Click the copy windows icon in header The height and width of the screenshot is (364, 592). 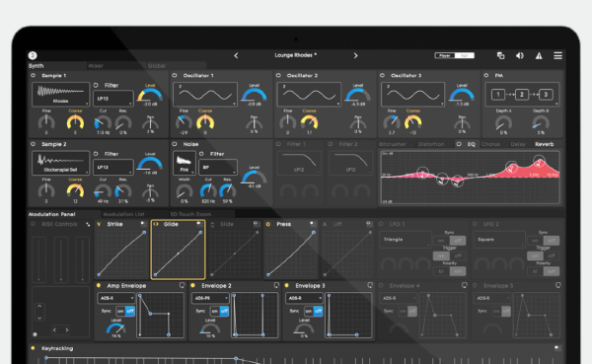[500, 55]
